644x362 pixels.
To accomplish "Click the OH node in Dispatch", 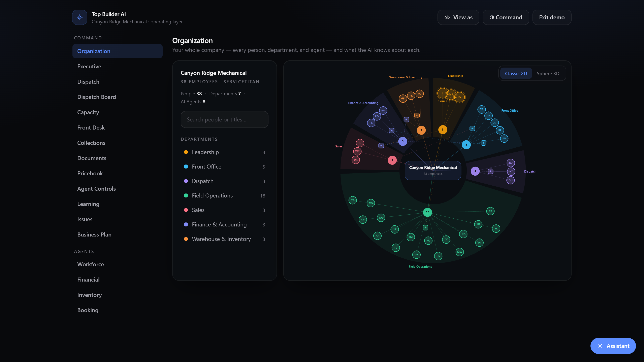I will [x=511, y=180].
